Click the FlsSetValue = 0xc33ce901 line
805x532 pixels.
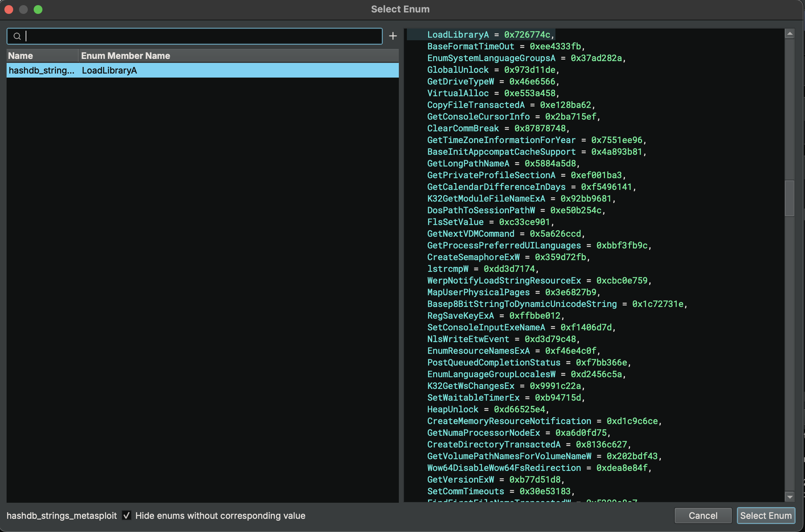tap(491, 222)
